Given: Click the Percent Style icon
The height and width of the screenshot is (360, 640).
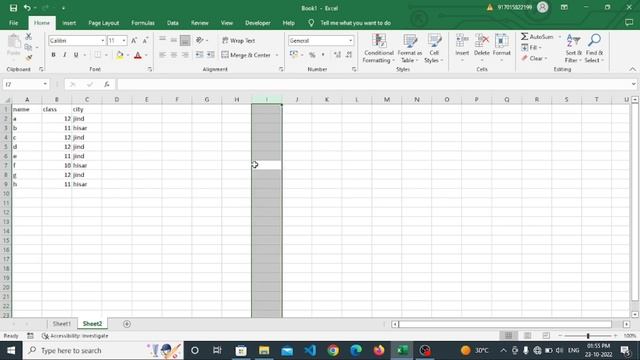Looking at the screenshot, I should pyautogui.click(x=312, y=55).
